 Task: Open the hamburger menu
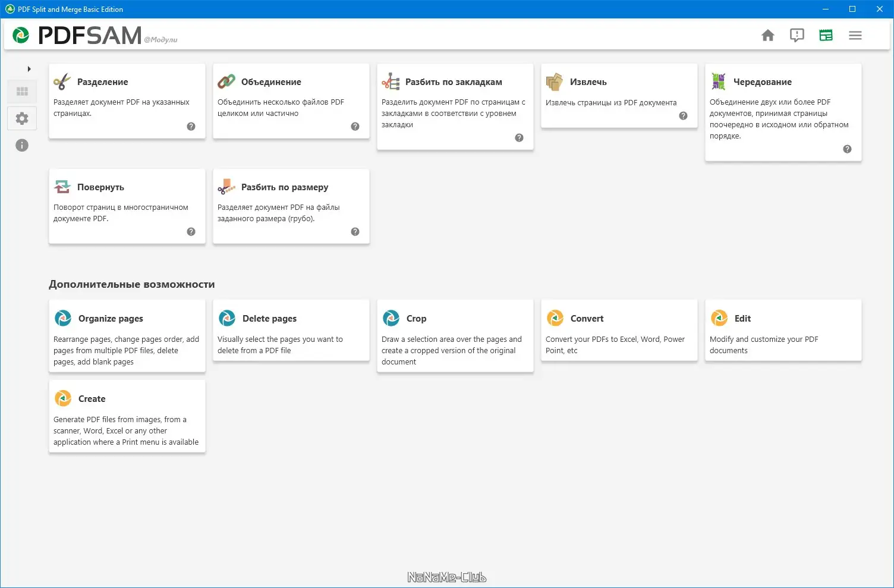pos(855,36)
